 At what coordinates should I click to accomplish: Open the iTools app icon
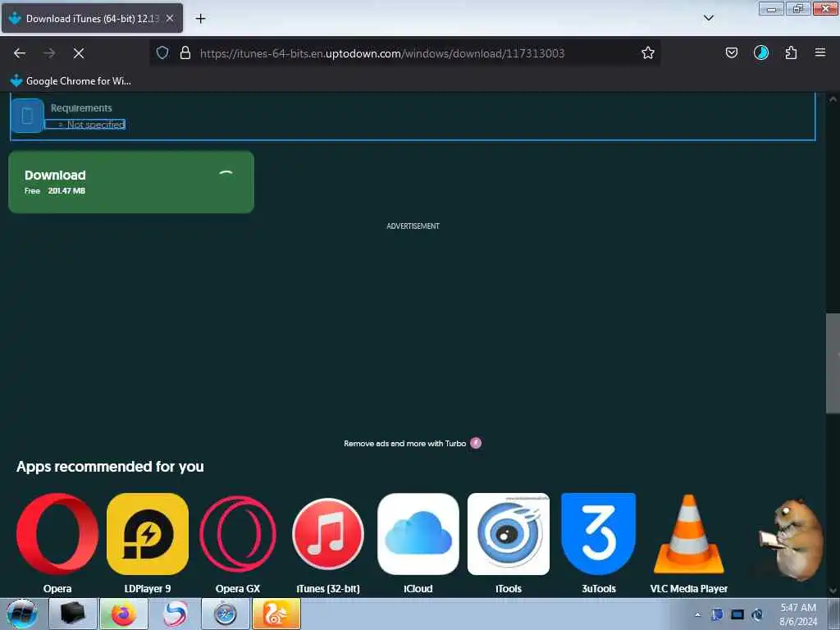[x=509, y=534]
